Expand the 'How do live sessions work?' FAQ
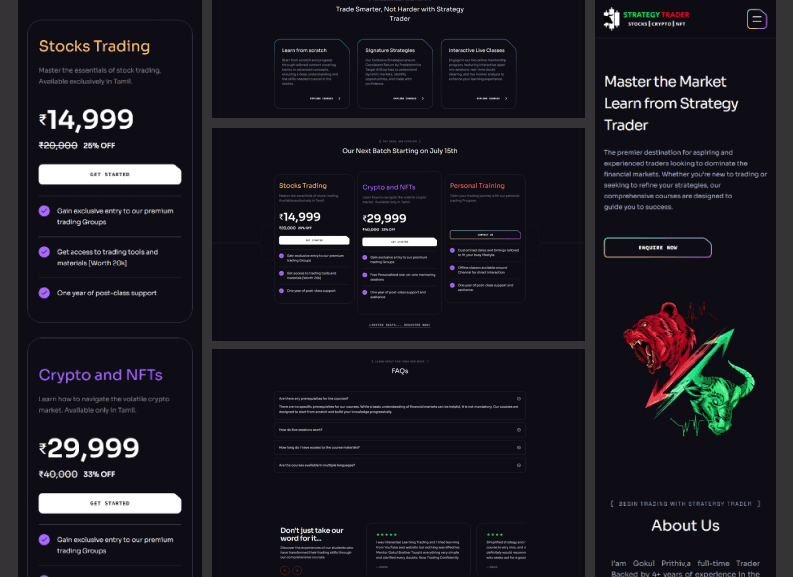This screenshot has height=577, width=793. coord(519,430)
